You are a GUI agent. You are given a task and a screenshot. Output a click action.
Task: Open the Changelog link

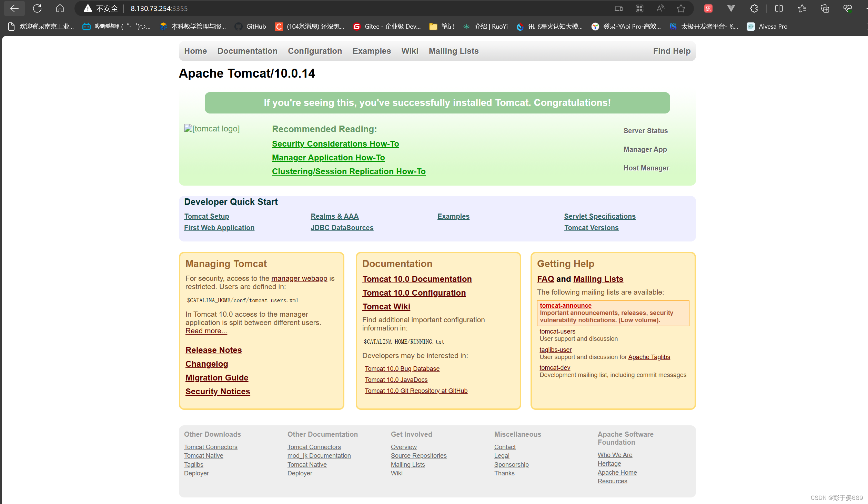(206, 364)
